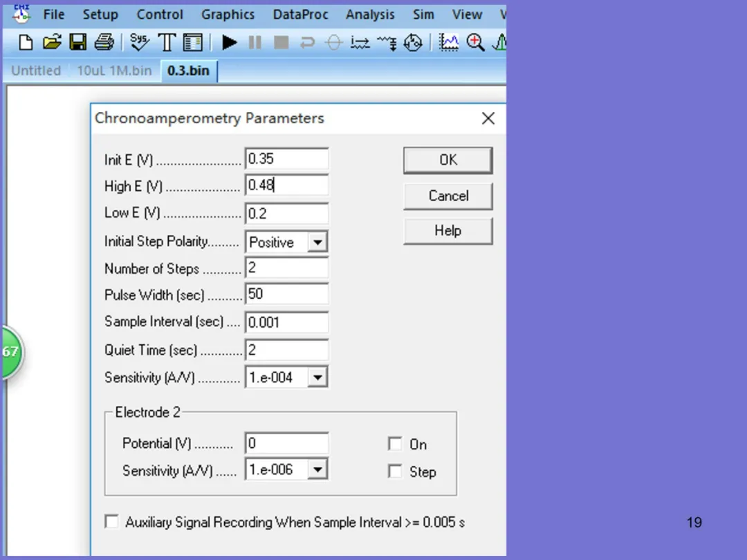
Task: Select Technique with the T icon
Action: (166, 43)
